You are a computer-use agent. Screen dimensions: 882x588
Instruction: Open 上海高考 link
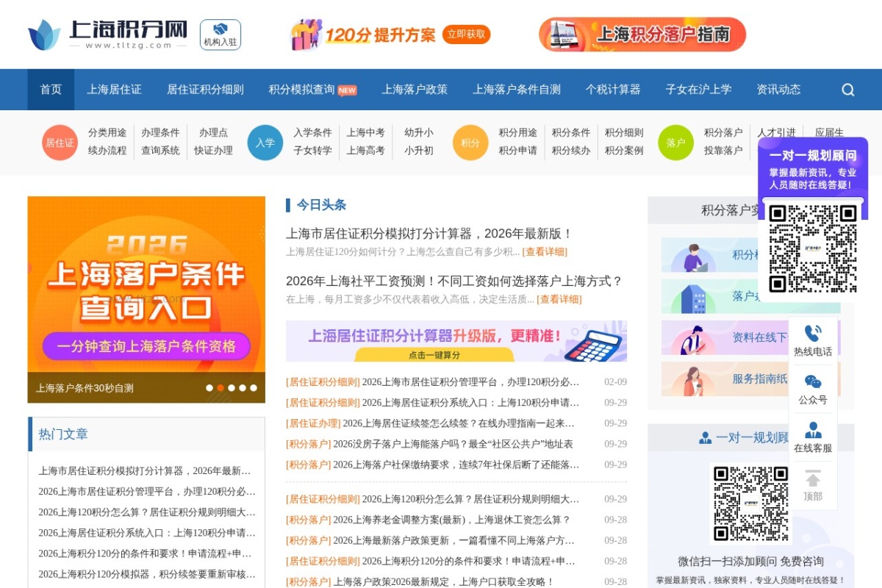(365, 151)
